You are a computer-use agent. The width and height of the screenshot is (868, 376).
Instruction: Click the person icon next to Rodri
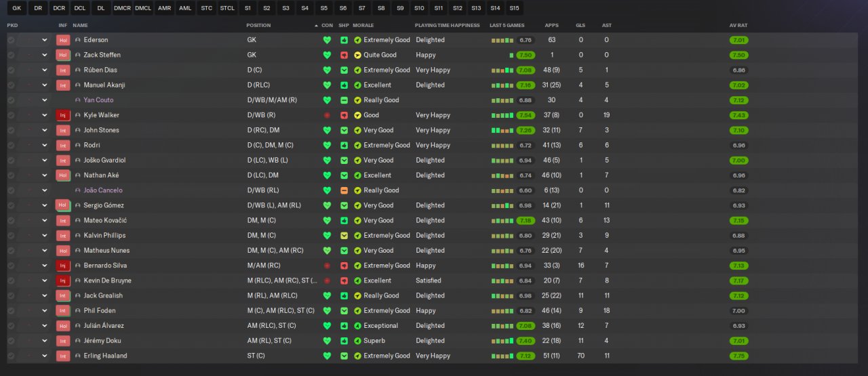[x=78, y=145]
